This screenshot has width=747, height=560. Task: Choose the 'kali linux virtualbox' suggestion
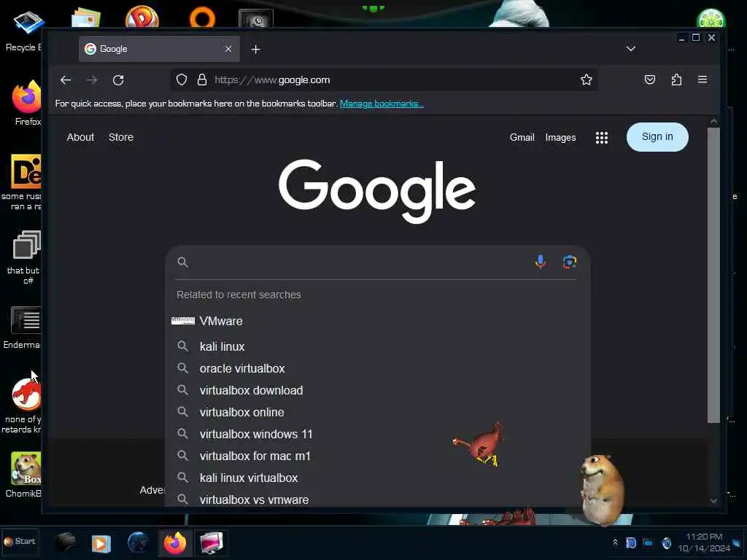click(x=377, y=478)
